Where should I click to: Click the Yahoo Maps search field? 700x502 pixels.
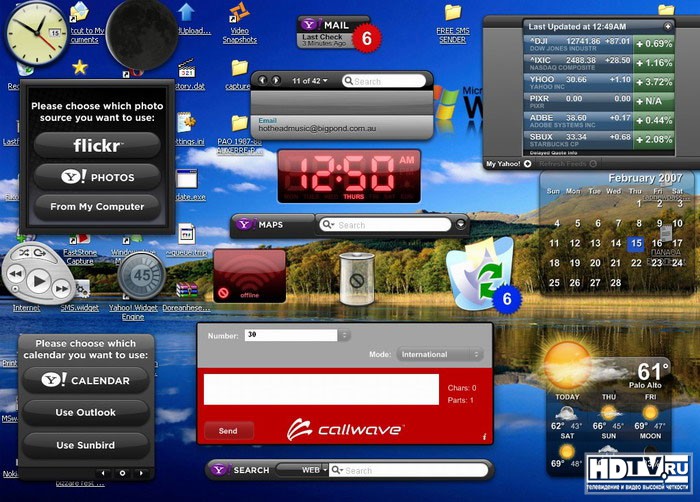[386, 225]
